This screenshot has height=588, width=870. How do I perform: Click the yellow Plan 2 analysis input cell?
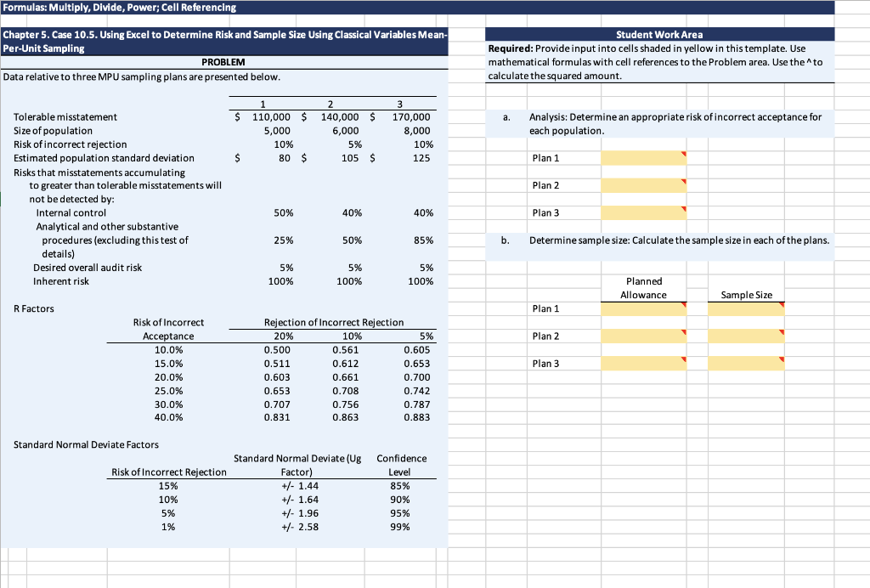tap(643, 185)
